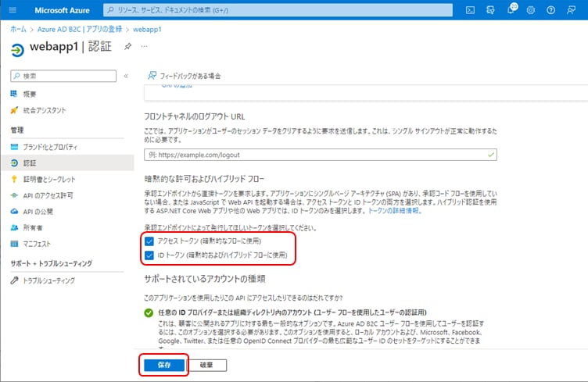Open 統合アシスタント in the sidebar

tap(45, 110)
